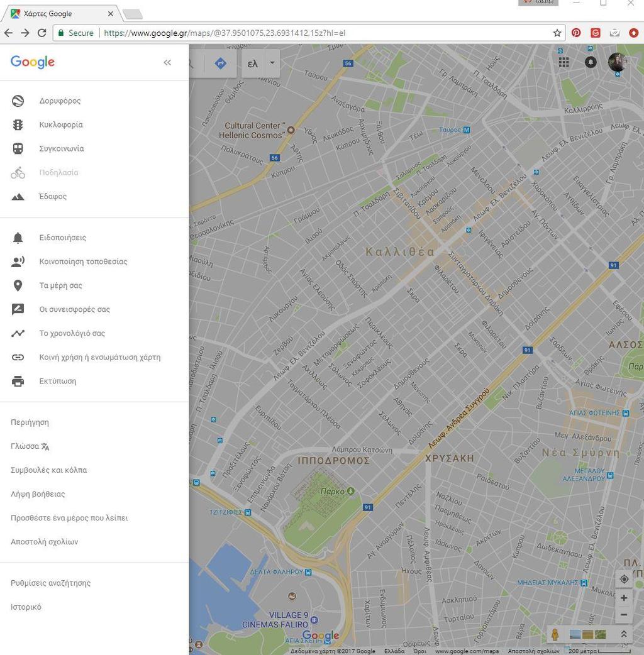Click the location sharing person icon

[x=18, y=262]
